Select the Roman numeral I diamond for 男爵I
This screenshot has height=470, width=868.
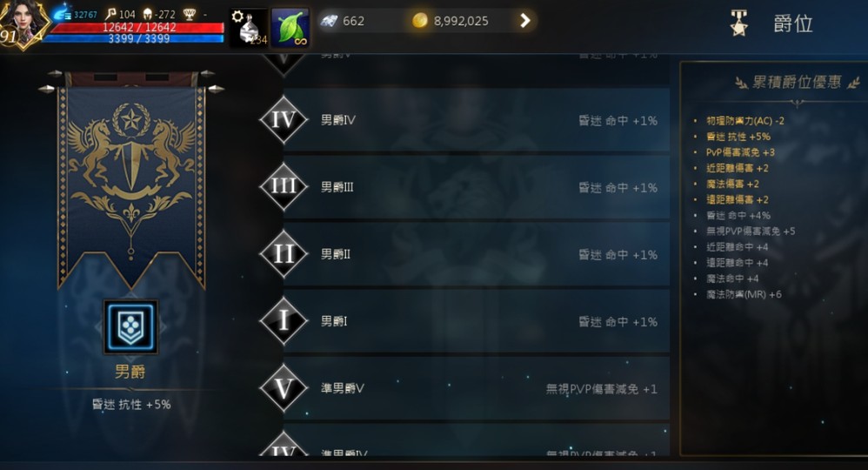pos(284,321)
